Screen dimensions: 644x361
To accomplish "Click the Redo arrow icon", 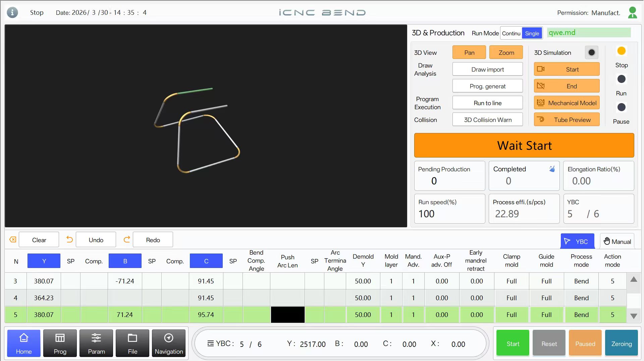I will [x=127, y=239].
